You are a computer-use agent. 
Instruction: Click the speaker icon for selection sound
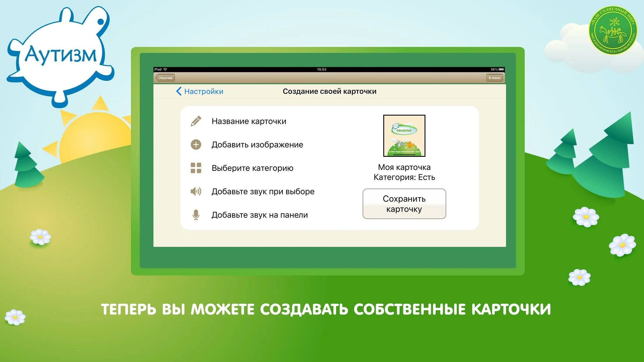pyautogui.click(x=196, y=191)
